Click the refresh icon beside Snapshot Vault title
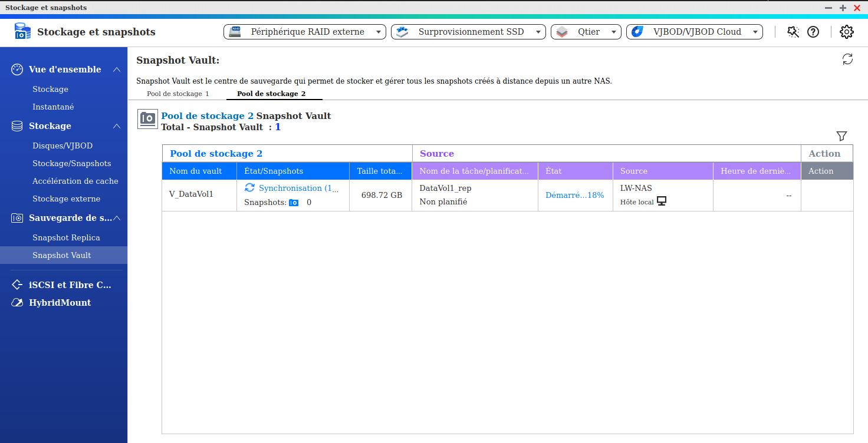868x443 pixels. [847, 59]
